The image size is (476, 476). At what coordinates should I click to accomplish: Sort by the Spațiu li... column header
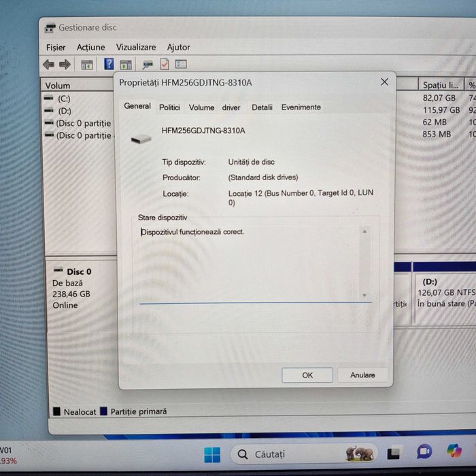click(x=441, y=85)
